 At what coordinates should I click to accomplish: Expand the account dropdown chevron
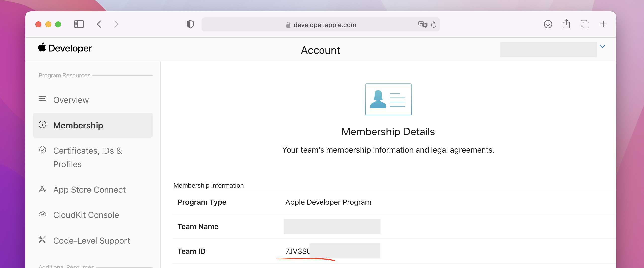click(602, 46)
